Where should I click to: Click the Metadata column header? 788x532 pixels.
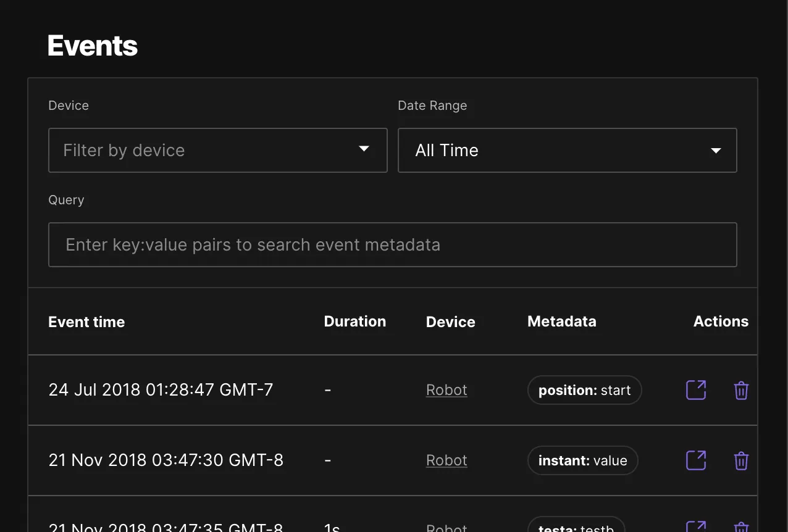click(x=561, y=322)
